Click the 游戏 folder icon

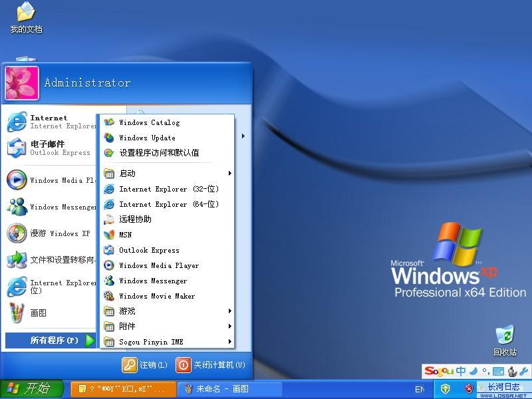[x=109, y=311]
